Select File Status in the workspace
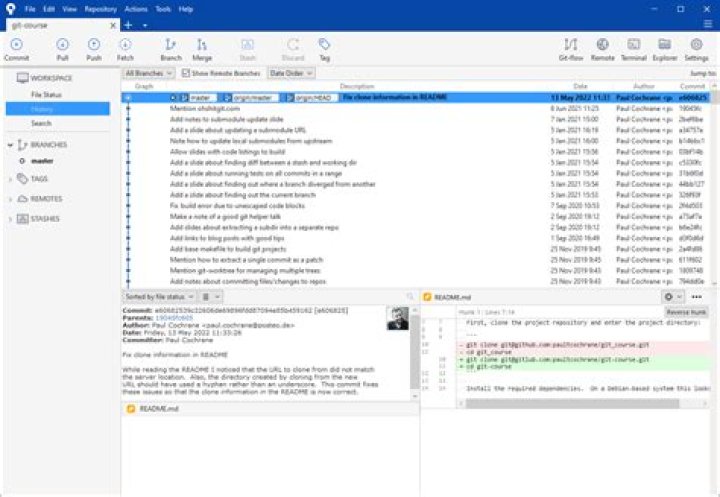The height and width of the screenshot is (497, 720). point(46,94)
